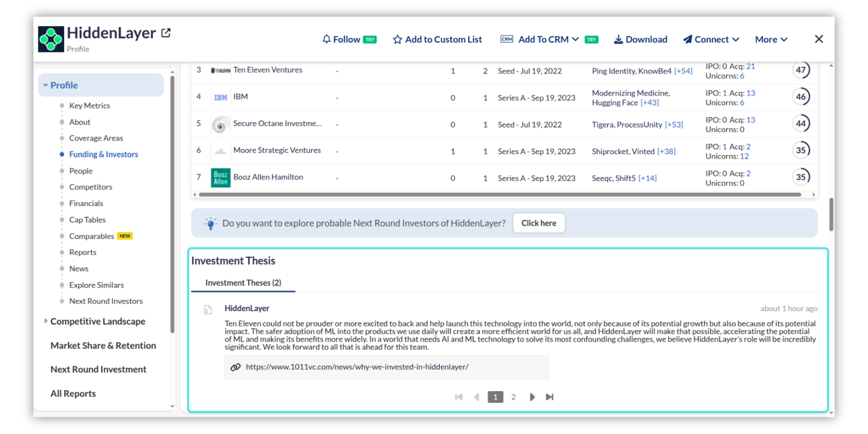Viewport: 868px width, 434px height.
Task: Click the Booz Allen Hamilton logo
Action: pos(221,178)
